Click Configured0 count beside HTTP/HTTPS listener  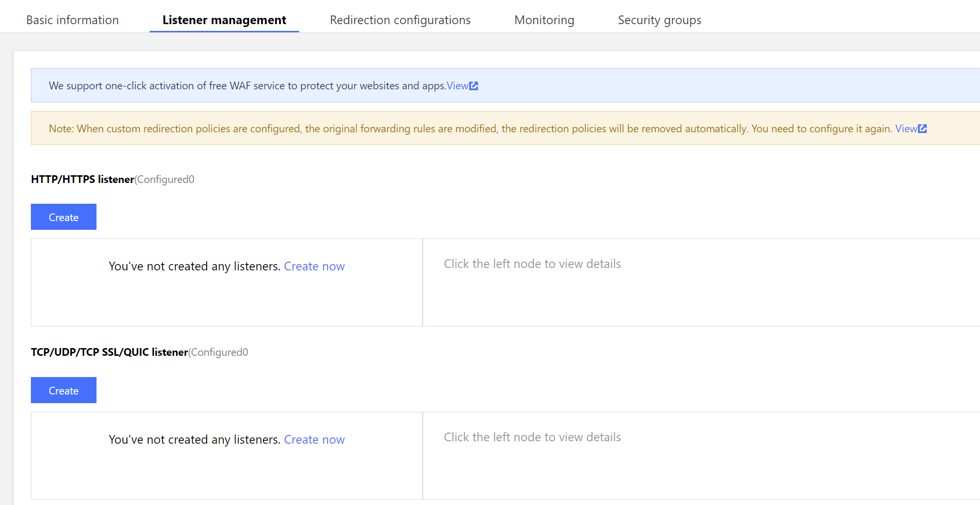click(165, 180)
